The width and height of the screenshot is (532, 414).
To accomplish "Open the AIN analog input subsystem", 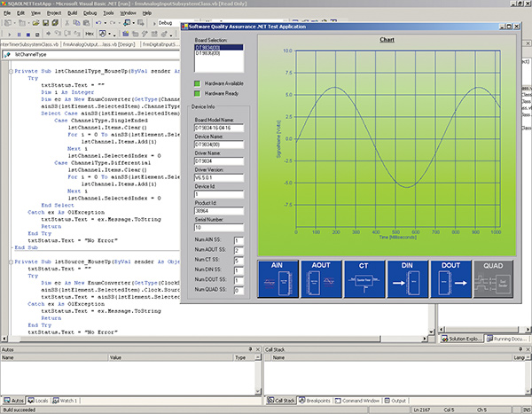I will point(278,278).
